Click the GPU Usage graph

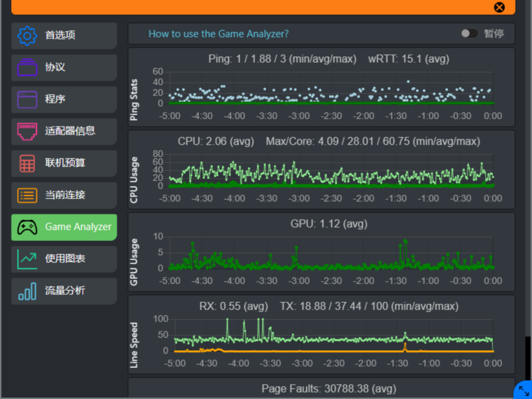point(331,252)
